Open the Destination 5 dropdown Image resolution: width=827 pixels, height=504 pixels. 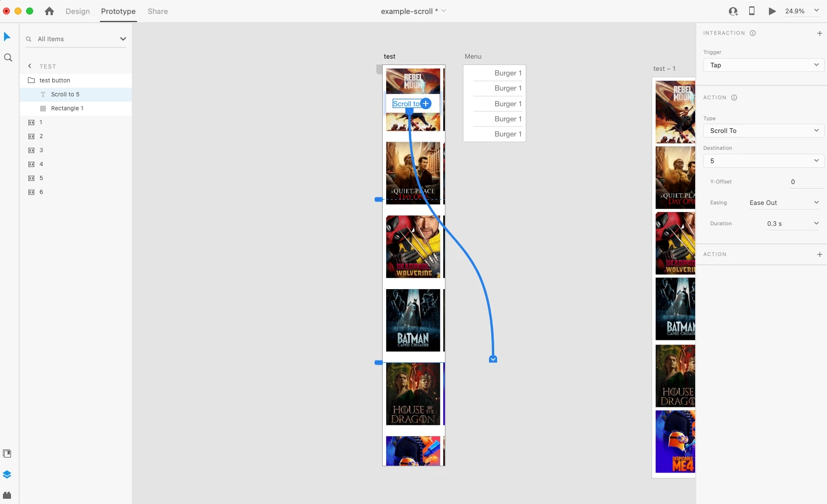pyautogui.click(x=763, y=161)
